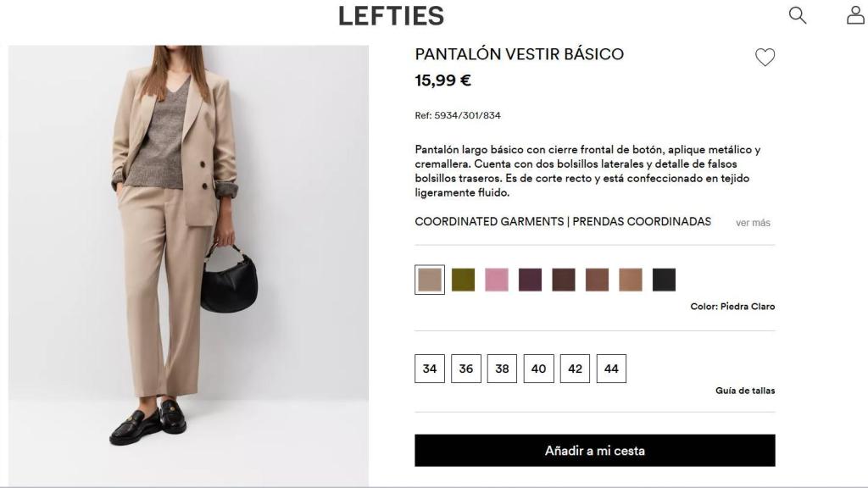Select the olive green color swatch
The image size is (868, 488).
coord(463,279)
